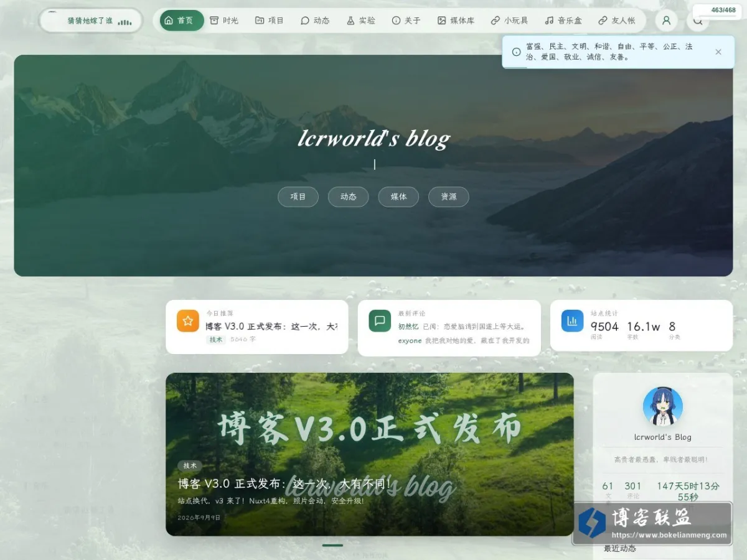Switch to 动态 in the top navigation bar
747x560 pixels.
315,21
